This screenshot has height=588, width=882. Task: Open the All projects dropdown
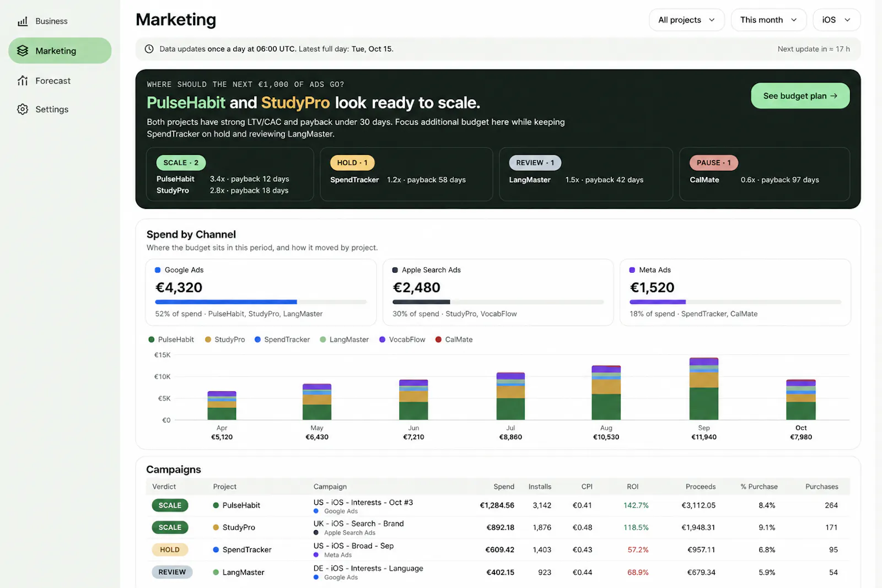click(687, 20)
